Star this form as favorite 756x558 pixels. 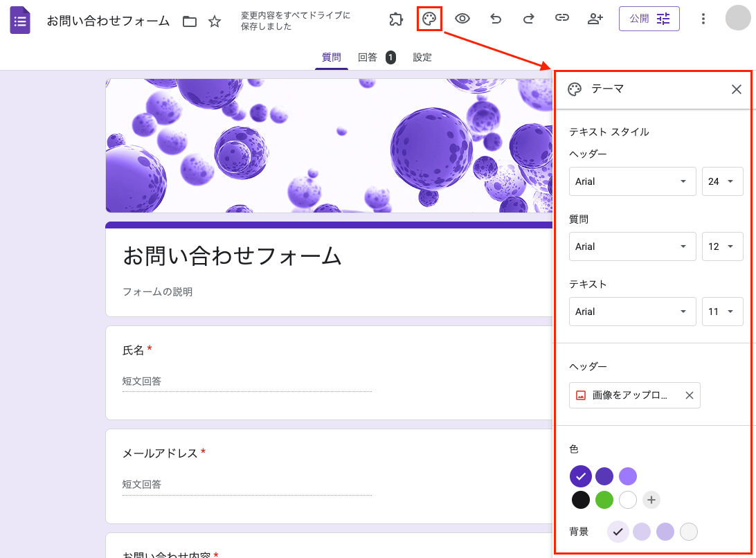point(215,21)
